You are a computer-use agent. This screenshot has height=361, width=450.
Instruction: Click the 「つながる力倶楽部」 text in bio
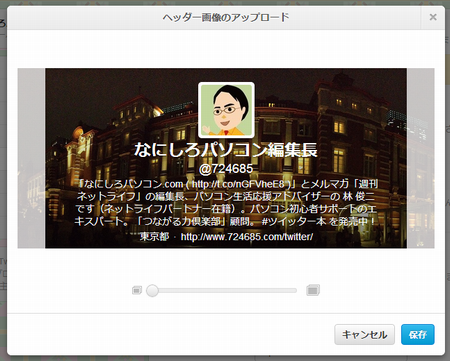181,221
